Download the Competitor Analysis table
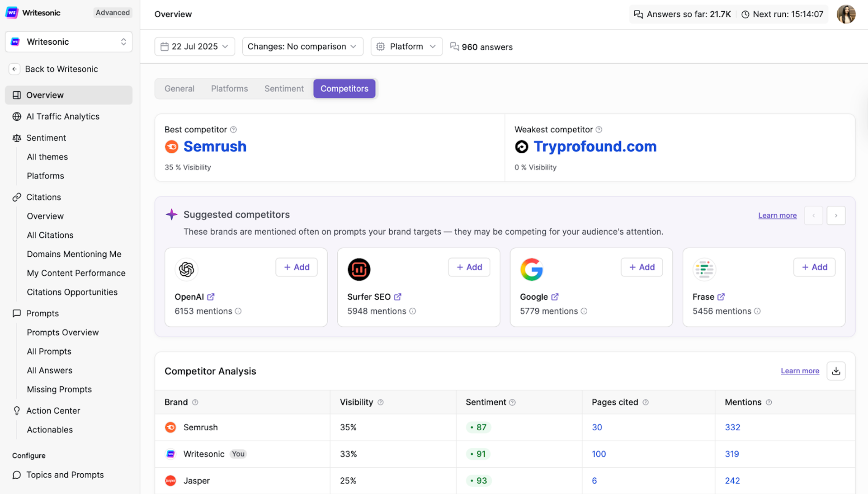Image resolution: width=868 pixels, height=494 pixels. 836,371
